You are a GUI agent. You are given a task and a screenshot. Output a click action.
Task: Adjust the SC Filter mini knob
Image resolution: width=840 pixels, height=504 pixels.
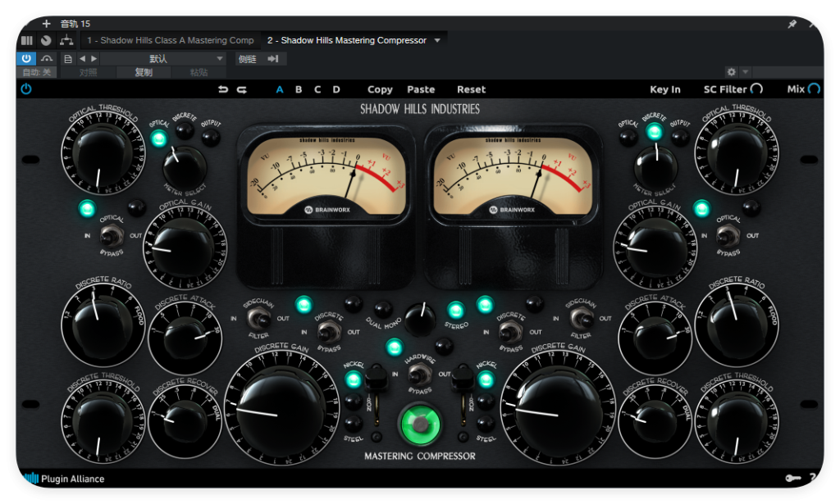[x=756, y=89]
